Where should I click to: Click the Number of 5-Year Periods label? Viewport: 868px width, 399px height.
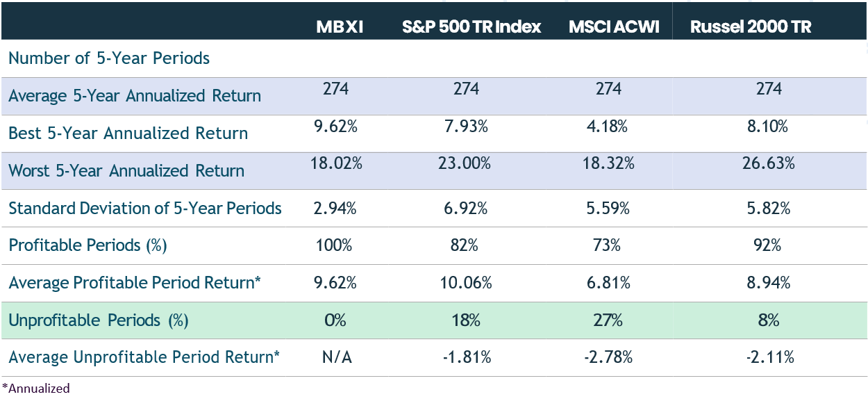(x=109, y=58)
